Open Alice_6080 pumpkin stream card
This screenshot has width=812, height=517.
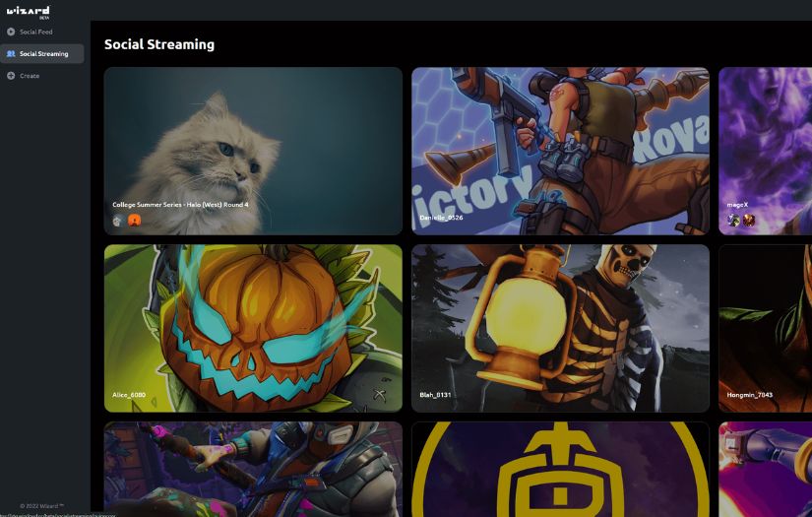tap(253, 329)
